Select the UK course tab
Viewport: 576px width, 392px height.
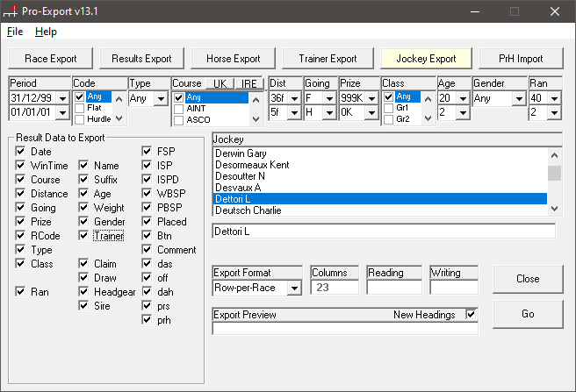[220, 82]
